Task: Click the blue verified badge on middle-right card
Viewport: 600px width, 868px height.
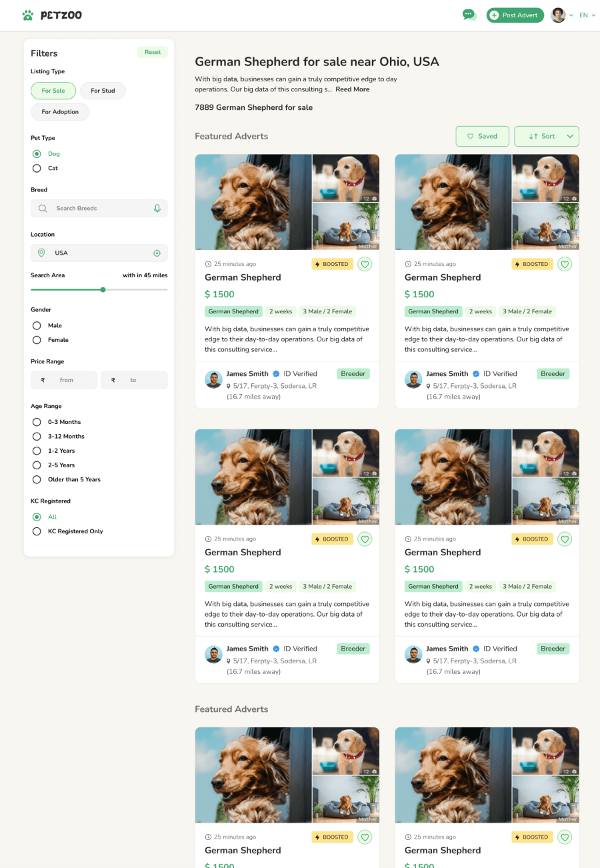Action: 476,649
